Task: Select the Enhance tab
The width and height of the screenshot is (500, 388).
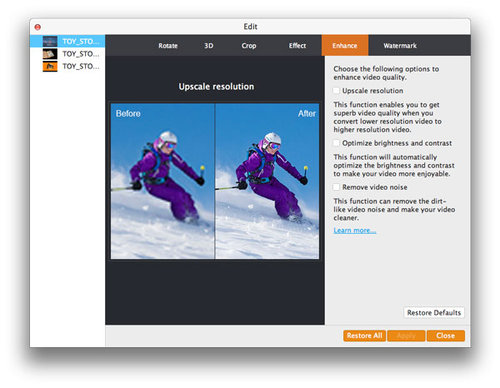Action: [345, 45]
